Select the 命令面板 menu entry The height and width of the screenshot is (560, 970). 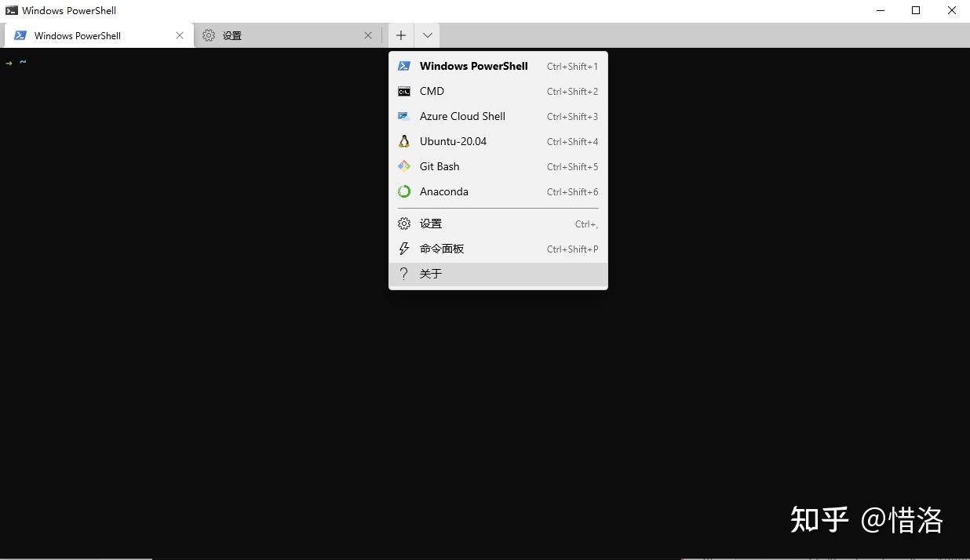(442, 249)
